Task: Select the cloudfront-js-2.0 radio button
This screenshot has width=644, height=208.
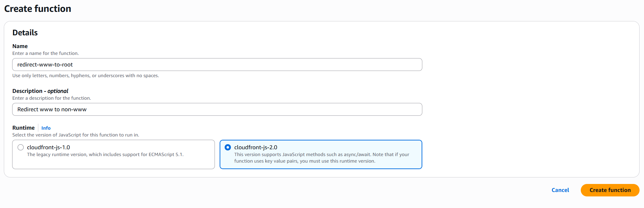Action: pos(228,147)
